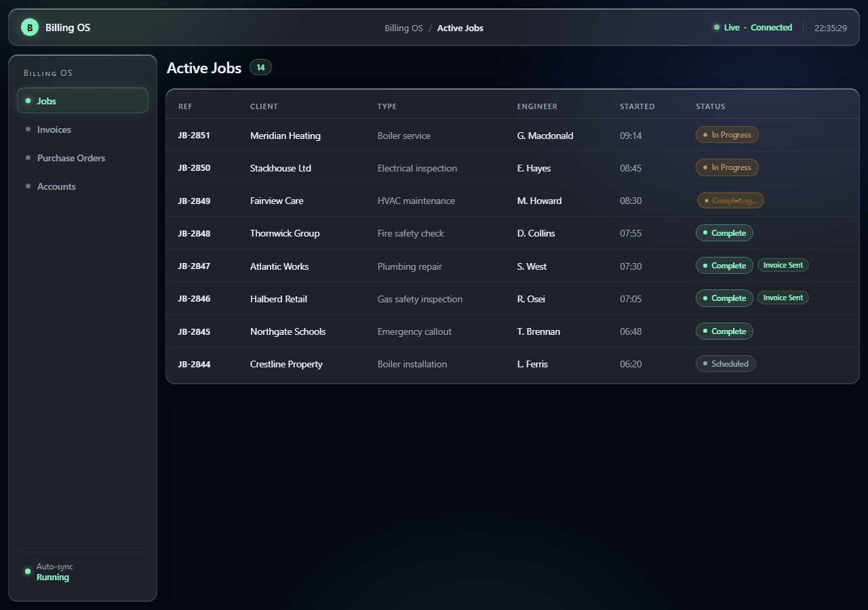Click the Active Jobs breadcrumb
Image resolution: width=868 pixels, height=610 pixels.
pyautogui.click(x=460, y=28)
